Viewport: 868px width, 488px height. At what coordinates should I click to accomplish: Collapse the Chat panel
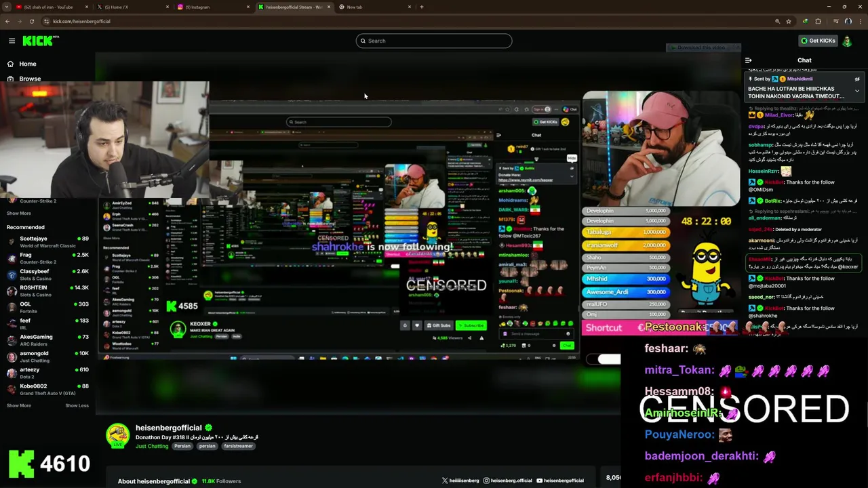pos(749,60)
